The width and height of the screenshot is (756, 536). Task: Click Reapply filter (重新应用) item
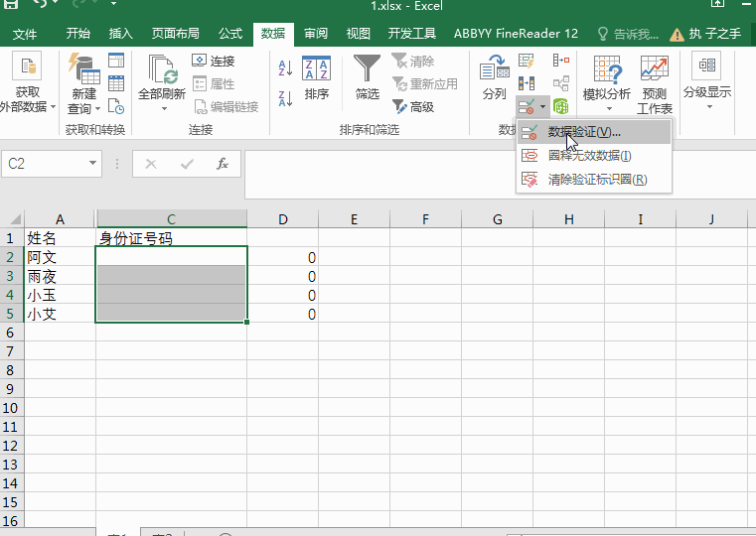click(424, 83)
